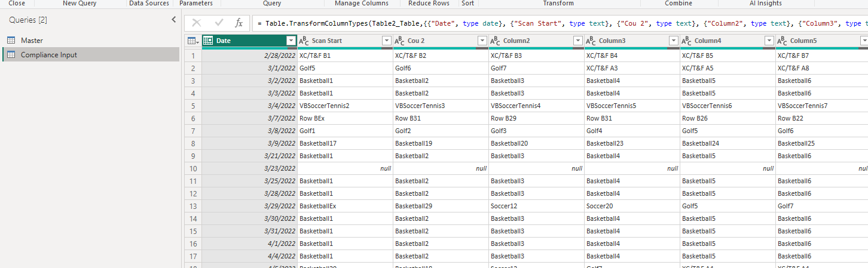Click the cell Golf5 in Scan Start column
The height and width of the screenshot is (268, 868).
point(345,68)
